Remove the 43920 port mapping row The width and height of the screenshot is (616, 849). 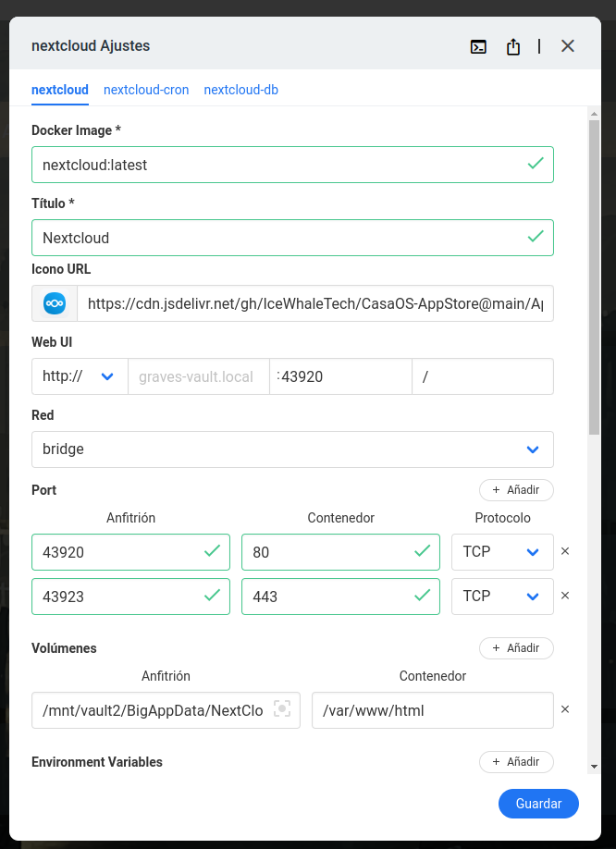tap(565, 551)
